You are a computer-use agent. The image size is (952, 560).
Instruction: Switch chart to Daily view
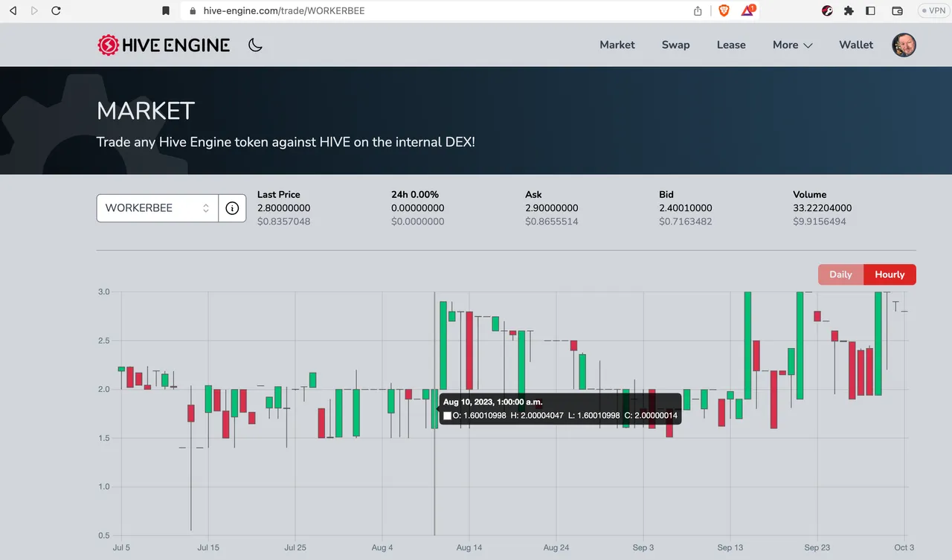[840, 274]
